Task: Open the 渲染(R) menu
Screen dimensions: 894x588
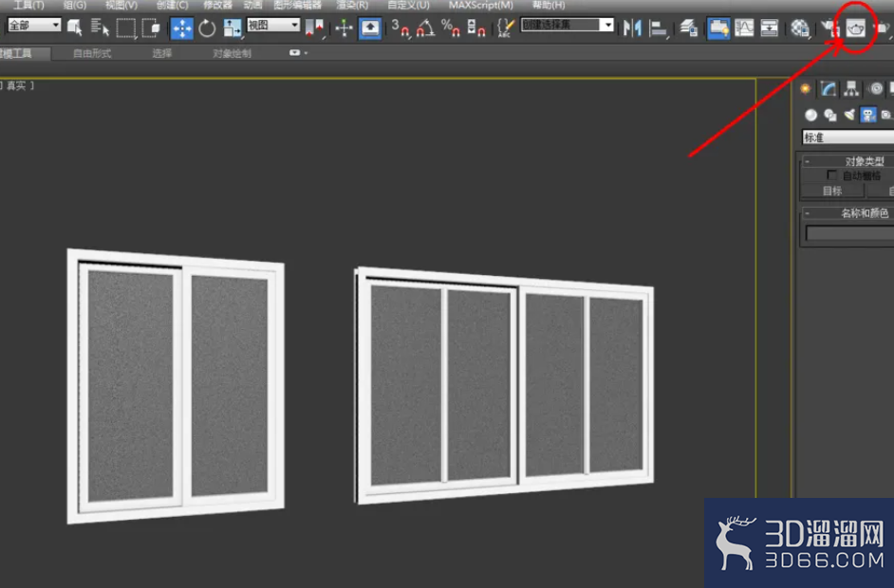Action: point(352,5)
